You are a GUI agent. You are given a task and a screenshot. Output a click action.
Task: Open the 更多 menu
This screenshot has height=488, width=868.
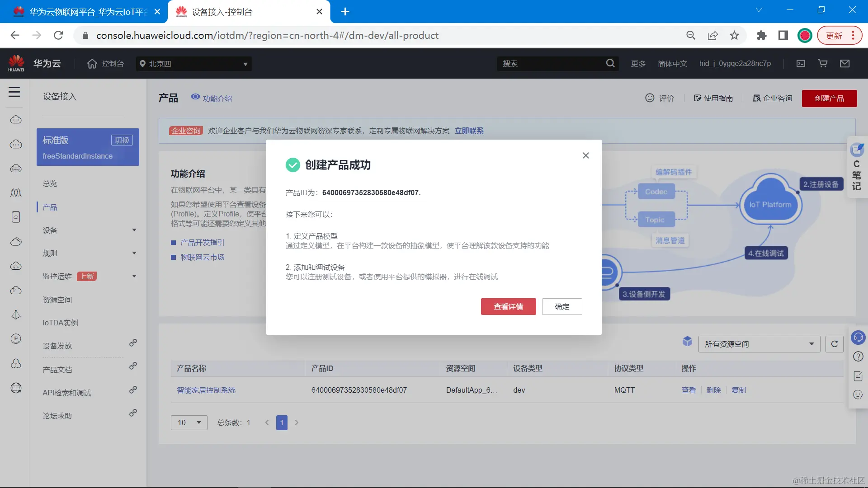pyautogui.click(x=638, y=64)
